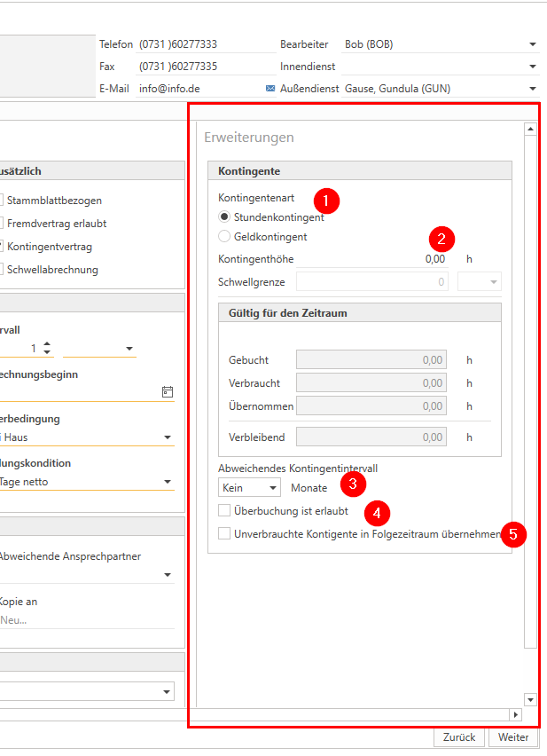The width and height of the screenshot is (547, 756).
Task: Enable the Schwellabrechnung checkbox
Action: (3, 270)
